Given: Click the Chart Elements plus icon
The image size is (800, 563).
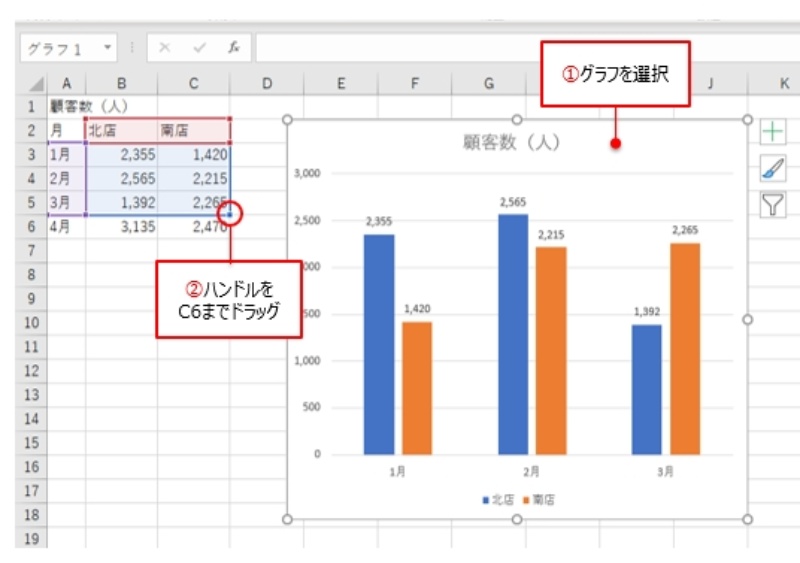Looking at the screenshot, I should [772, 131].
